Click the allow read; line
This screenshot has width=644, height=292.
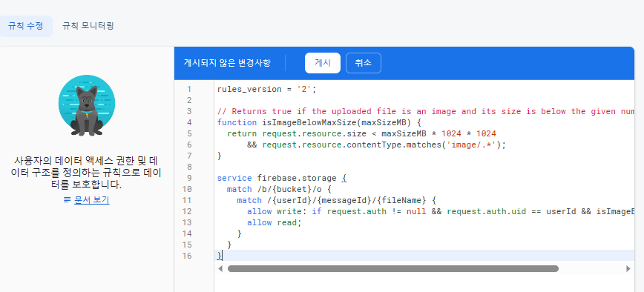point(274,222)
